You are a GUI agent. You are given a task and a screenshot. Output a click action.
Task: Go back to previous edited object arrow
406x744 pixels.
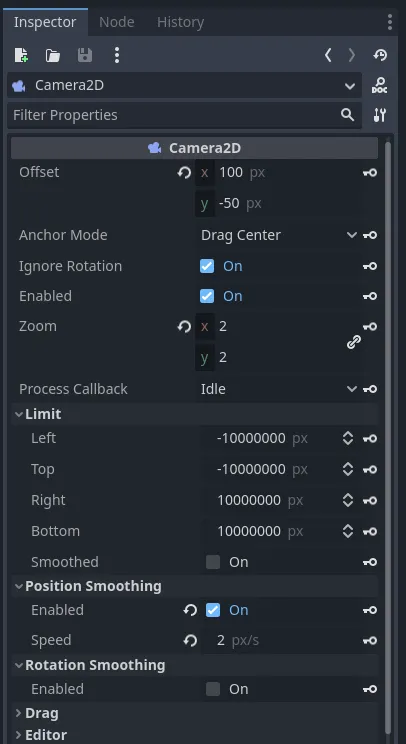coord(328,56)
